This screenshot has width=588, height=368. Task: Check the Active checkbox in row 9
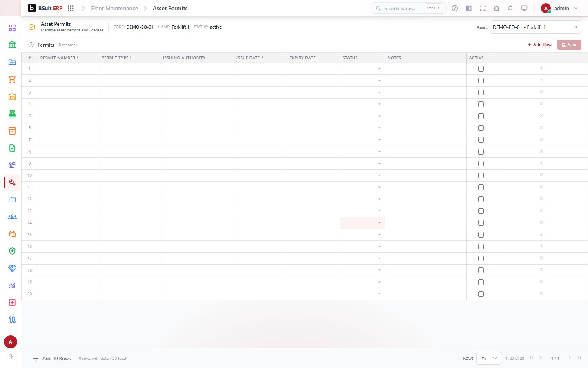click(481, 164)
